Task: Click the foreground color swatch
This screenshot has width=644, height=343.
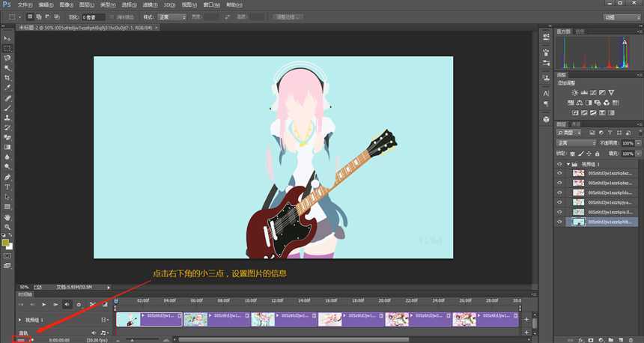Action: [x=6, y=243]
